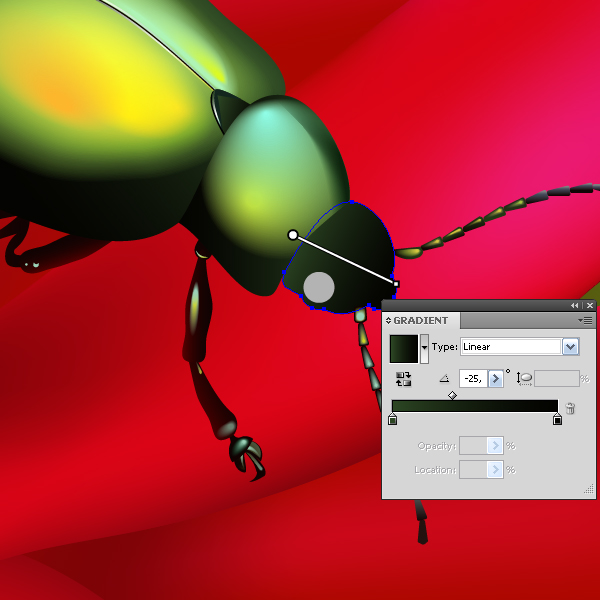The height and width of the screenshot is (600, 600).
Task: Click the Reverse Gradient icon
Action: click(x=404, y=379)
